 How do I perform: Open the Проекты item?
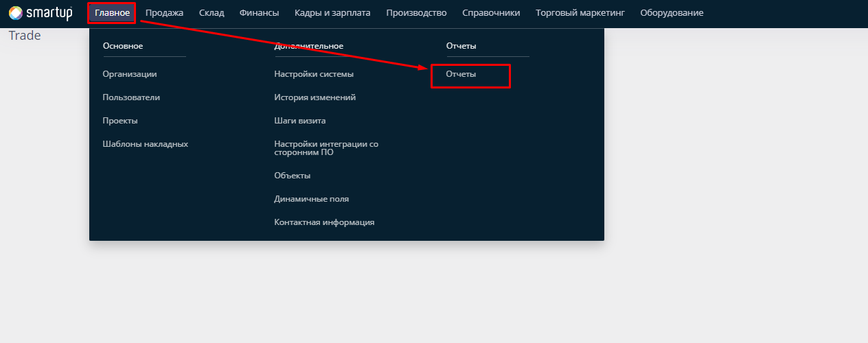[x=120, y=121]
